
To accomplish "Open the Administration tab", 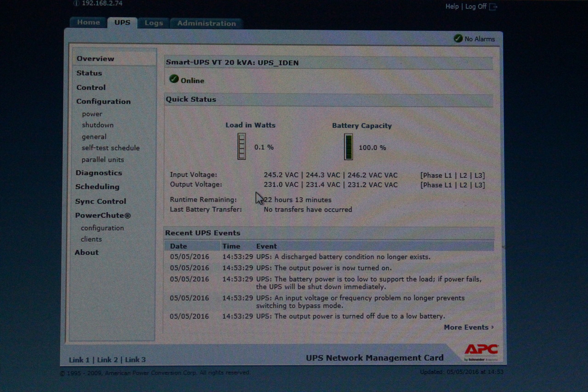I will coord(206,23).
